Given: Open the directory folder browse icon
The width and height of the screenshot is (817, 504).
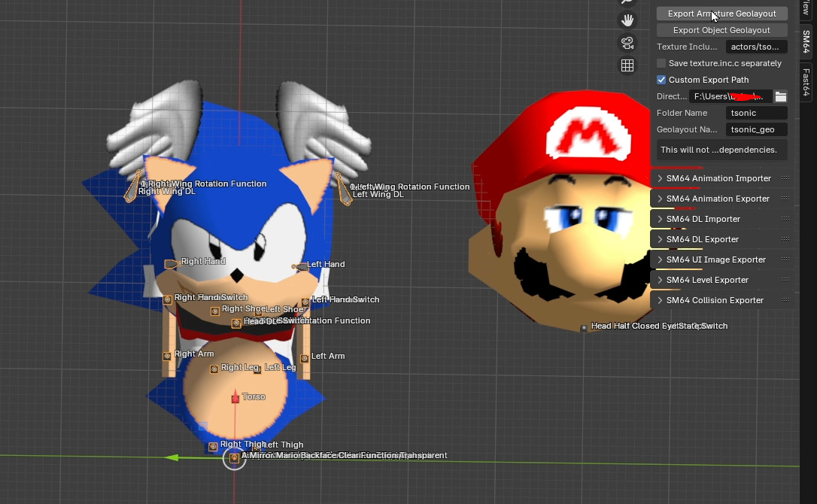Looking at the screenshot, I should tap(781, 96).
